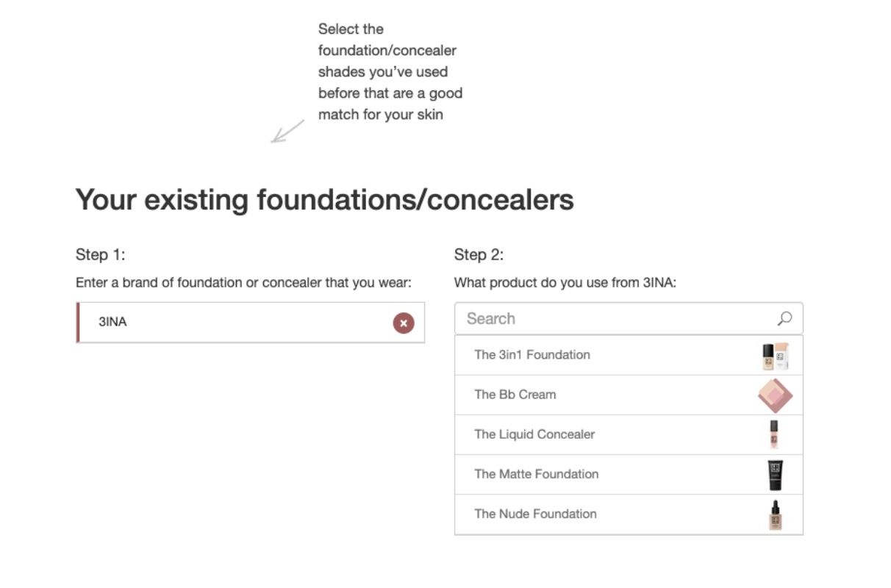The height and width of the screenshot is (588, 891).
Task: Click the shade selection hint text
Action: click(390, 72)
